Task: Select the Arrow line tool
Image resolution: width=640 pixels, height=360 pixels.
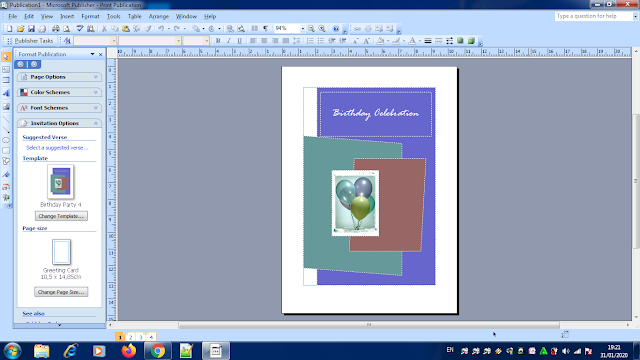Action: tap(6, 130)
